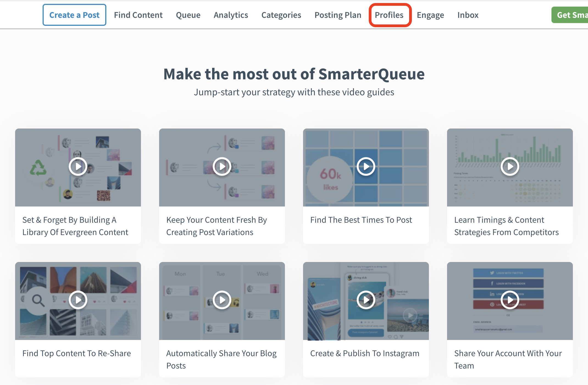The height and width of the screenshot is (385, 588).
Task: Play the Share Account With Team video
Action: click(x=510, y=300)
